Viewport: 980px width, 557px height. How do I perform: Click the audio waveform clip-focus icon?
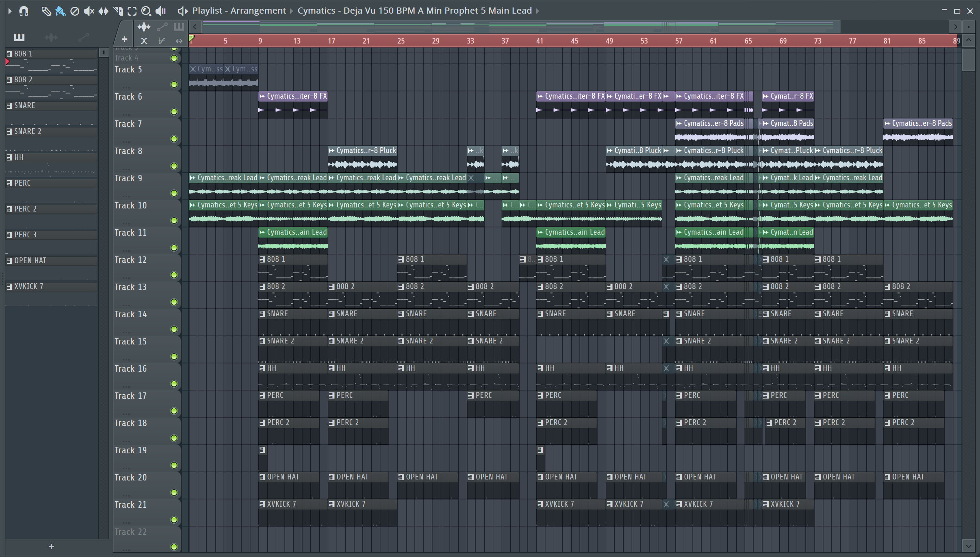coord(144,27)
